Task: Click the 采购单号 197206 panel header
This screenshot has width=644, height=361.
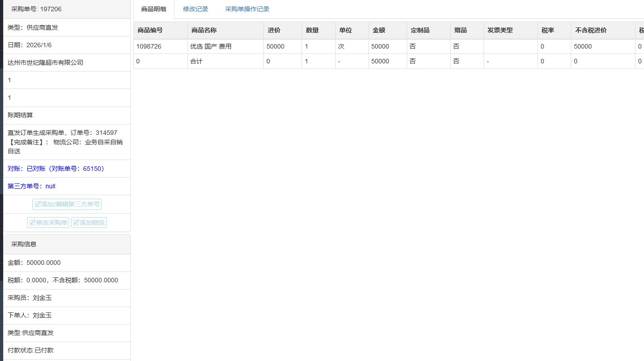Action: (x=36, y=9)
